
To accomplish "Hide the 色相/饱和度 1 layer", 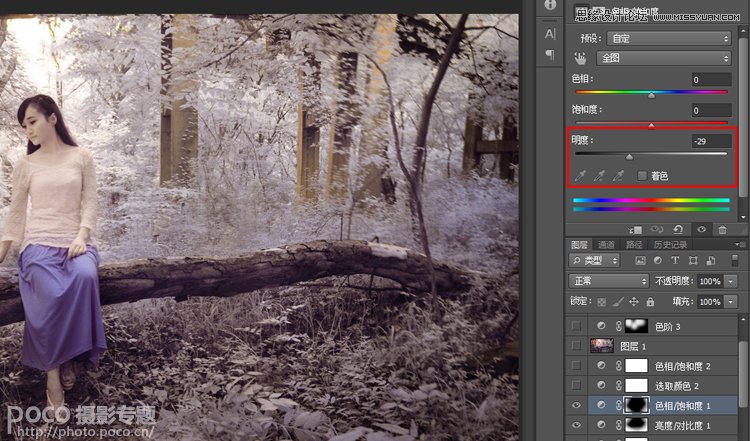I will tap(577, 405).
